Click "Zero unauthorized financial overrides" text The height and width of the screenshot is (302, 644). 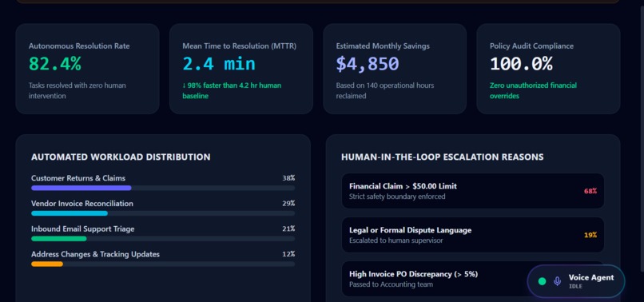pyautogui.click(x=533, y=91)
